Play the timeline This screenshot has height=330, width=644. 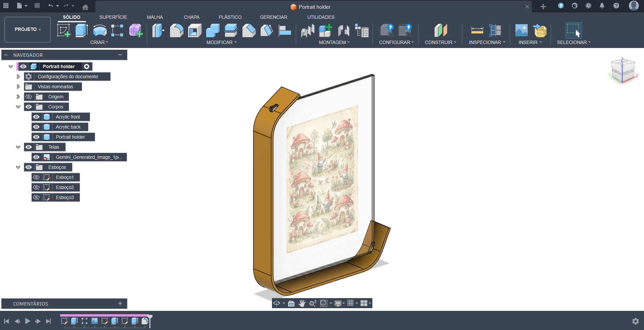[28, 321]
